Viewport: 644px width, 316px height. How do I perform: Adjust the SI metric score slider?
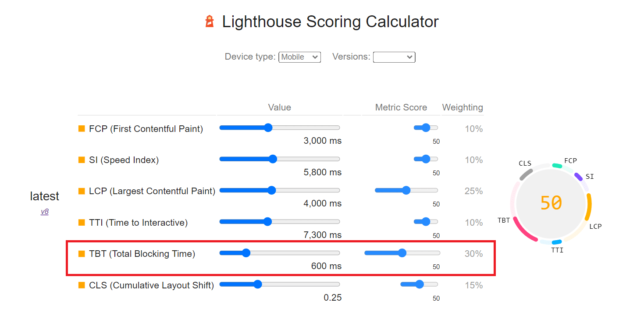(426, 159)
